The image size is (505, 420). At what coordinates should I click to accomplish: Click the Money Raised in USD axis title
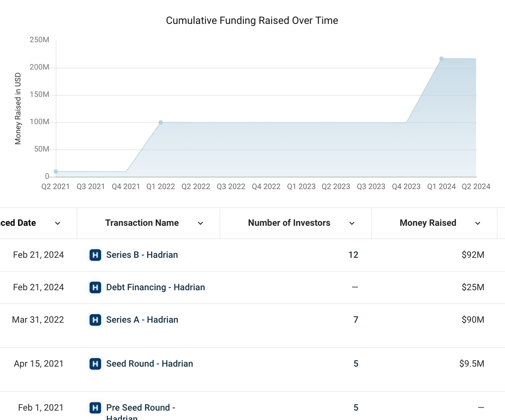click(x=18, y=108)
